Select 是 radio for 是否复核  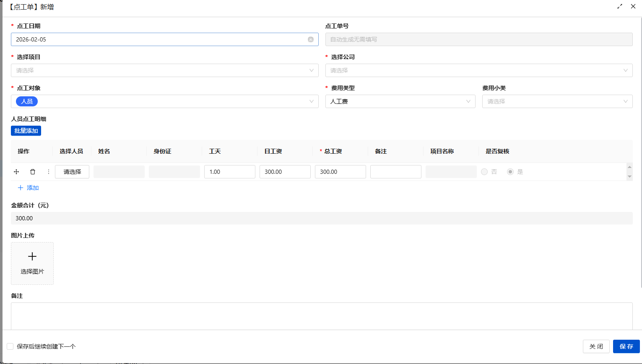click(x=510, y=172)
